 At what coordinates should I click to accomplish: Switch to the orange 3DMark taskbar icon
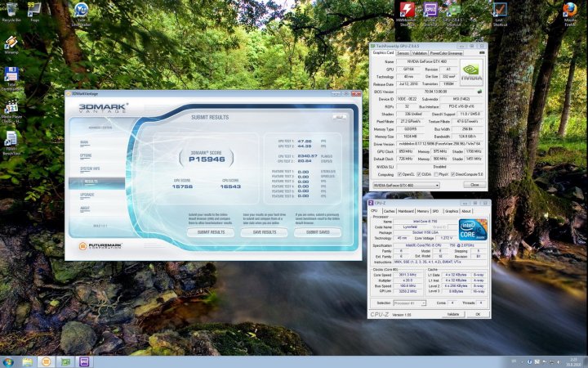pos(46,362)
